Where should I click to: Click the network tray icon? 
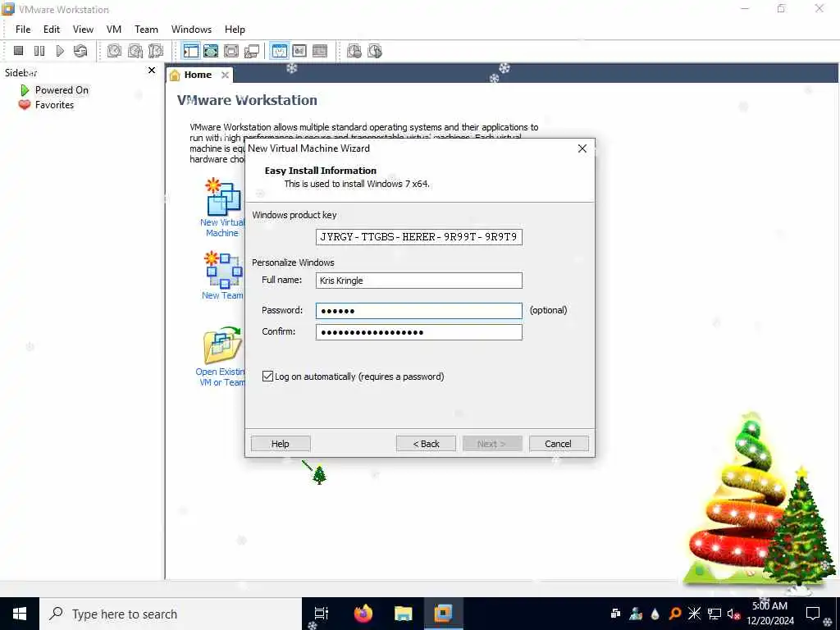pyautogui.click(x=714, y=614)
